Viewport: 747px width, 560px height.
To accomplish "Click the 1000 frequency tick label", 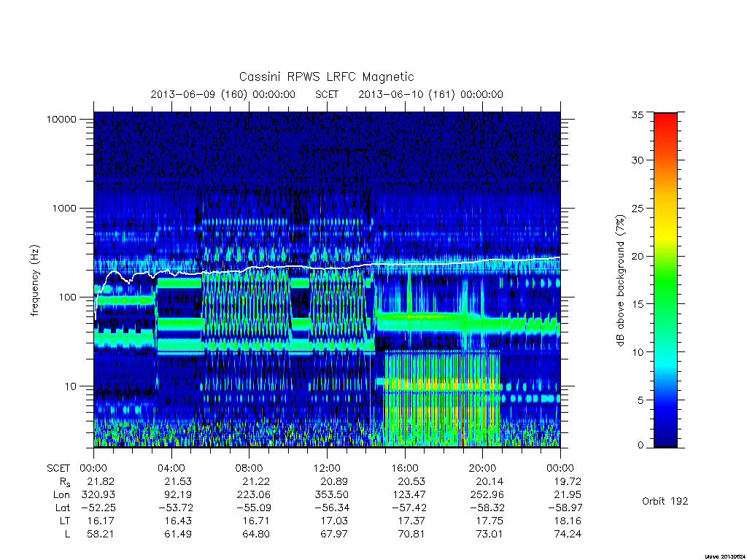I will (64, 208).
